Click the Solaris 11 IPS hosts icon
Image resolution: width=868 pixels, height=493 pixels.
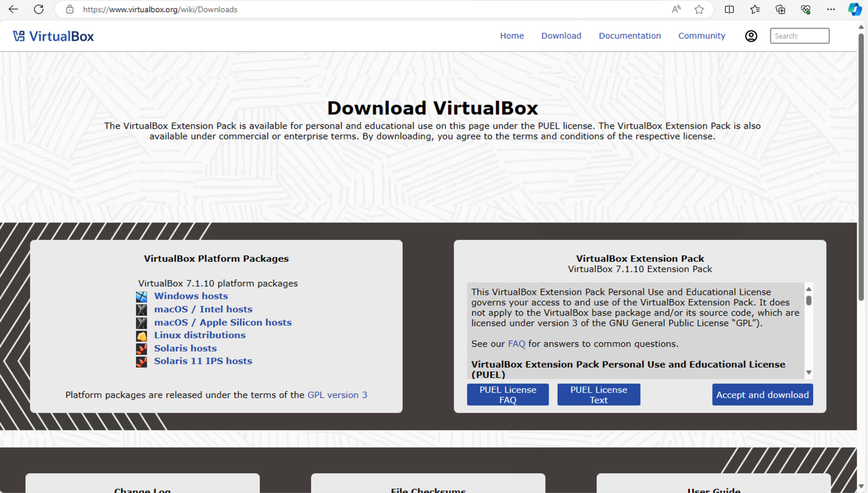pyautogui.click(x=142, y=362)
